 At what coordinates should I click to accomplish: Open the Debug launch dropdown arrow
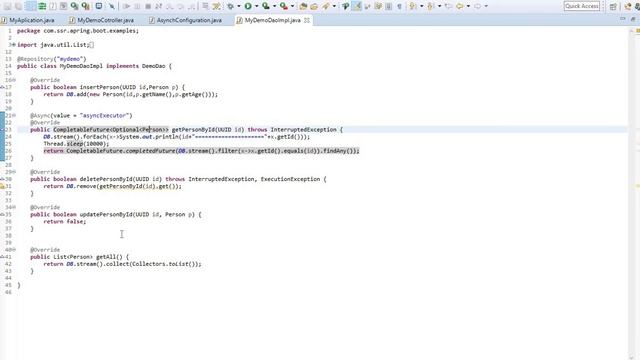click(239, 6)
